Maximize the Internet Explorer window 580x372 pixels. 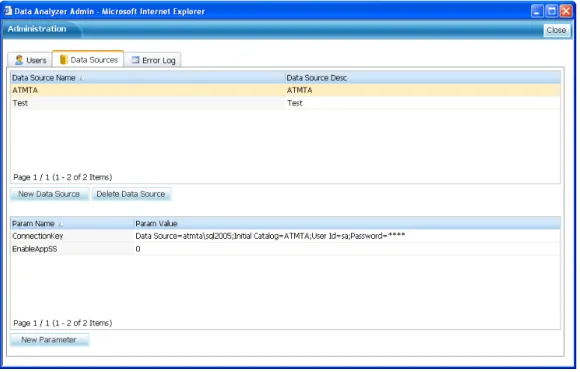(x=551, y=11)
